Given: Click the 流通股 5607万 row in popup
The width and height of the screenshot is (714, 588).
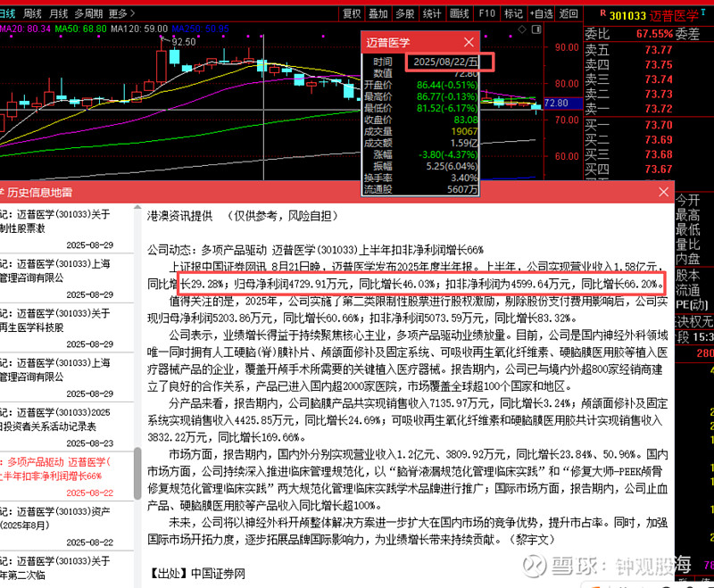Looking at the screenshot, I should (420, 189).
